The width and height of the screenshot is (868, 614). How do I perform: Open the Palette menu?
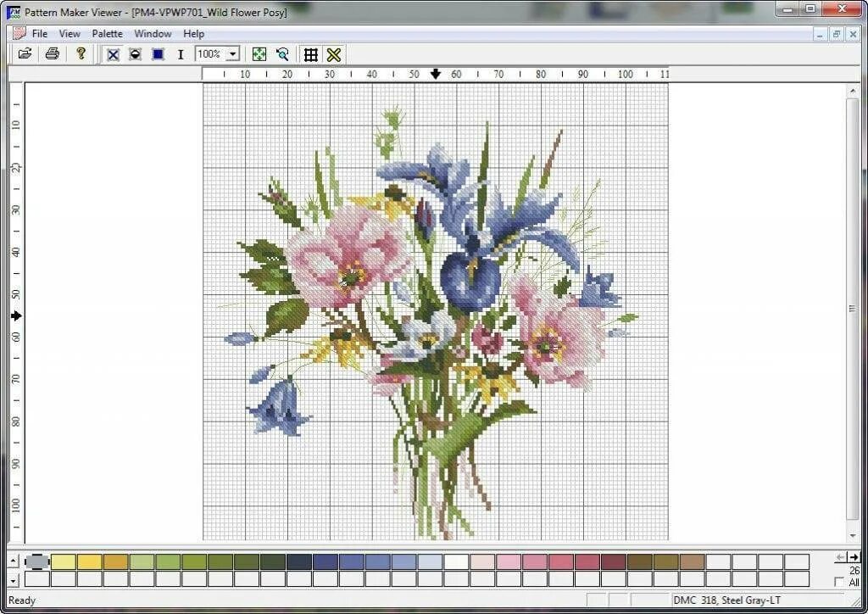coord(107,33)
